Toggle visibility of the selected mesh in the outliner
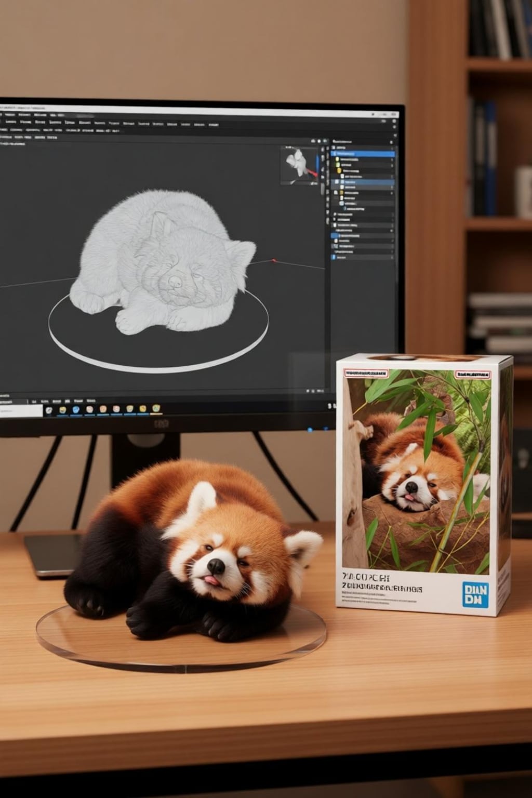The width and height of the screenshot is (532, 798). (392, 182)
